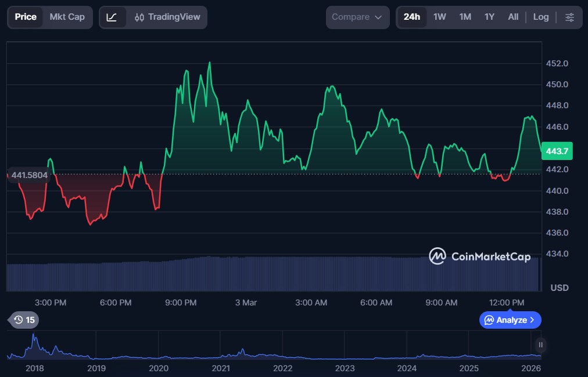Select the 24h time range

coord(411,17)
